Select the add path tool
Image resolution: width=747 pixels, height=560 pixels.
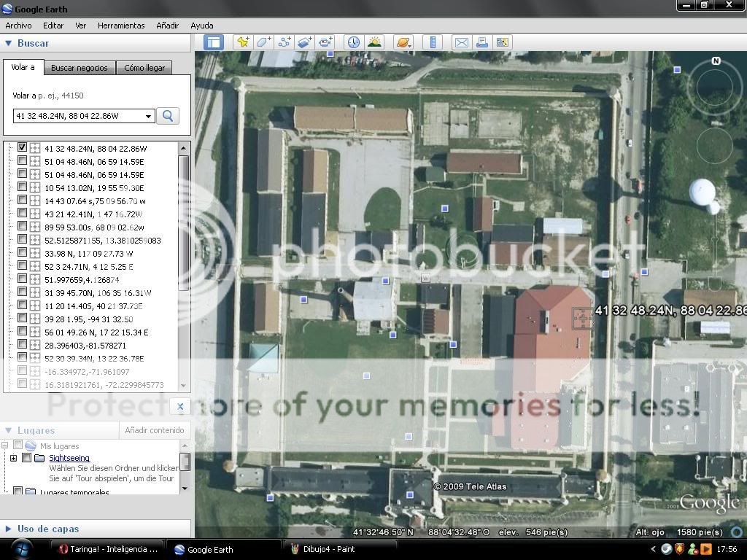click(x=284, y=42)
